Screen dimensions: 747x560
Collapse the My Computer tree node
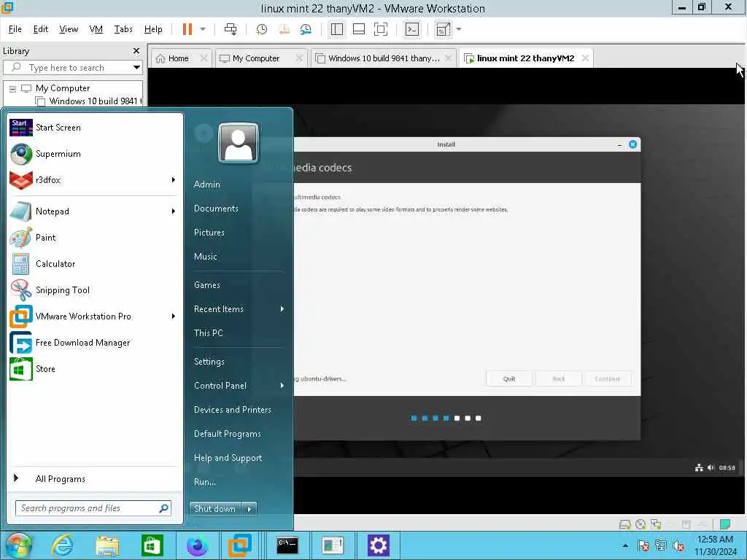13,88
